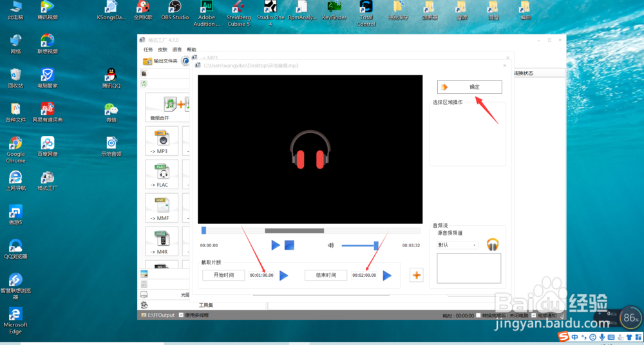Toggle the 完成通知 checkbox
The height and width of the screenshot is (345, 644).
[x=534, y=315]
